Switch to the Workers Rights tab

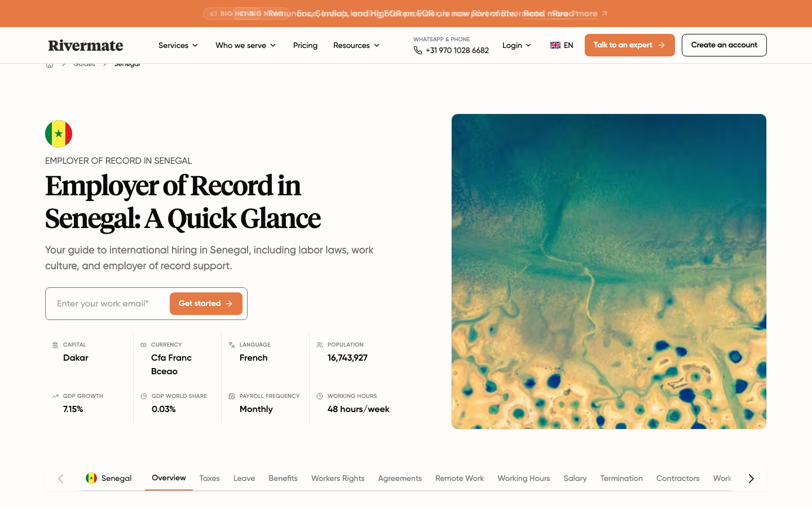click(x=338, y=478)
